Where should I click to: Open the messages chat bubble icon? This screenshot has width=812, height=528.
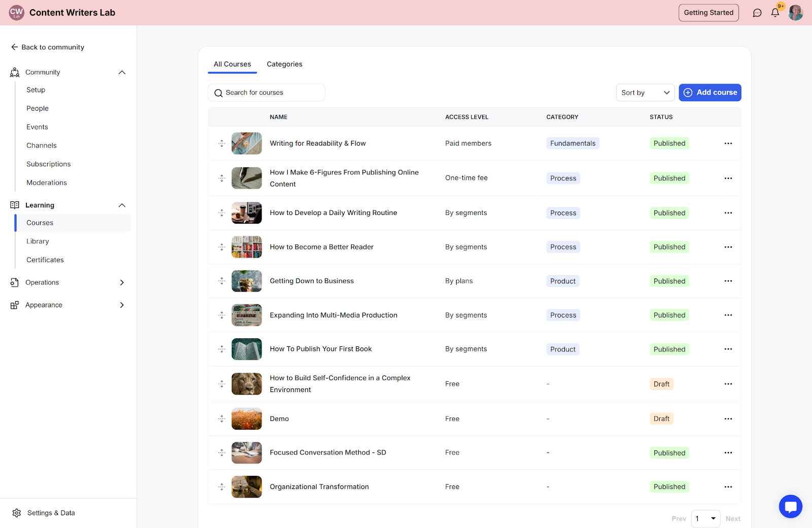[757, 13]
